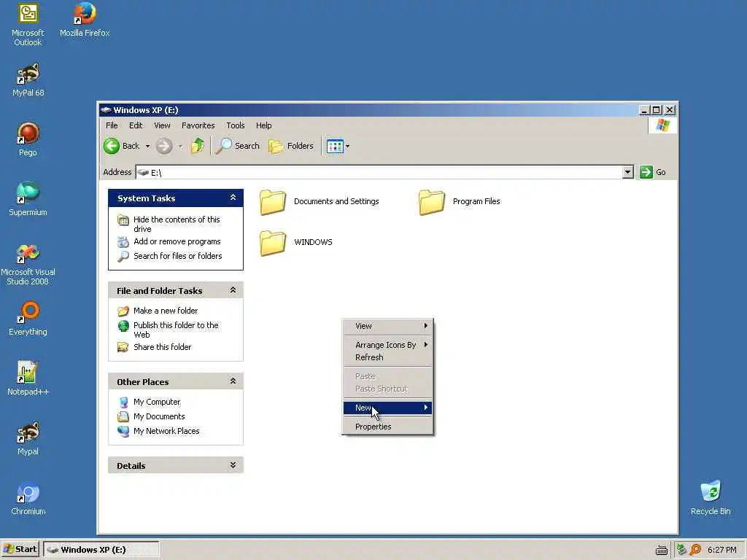
Task: Click Add or remove programs link
Action: [x=177, y=241]
